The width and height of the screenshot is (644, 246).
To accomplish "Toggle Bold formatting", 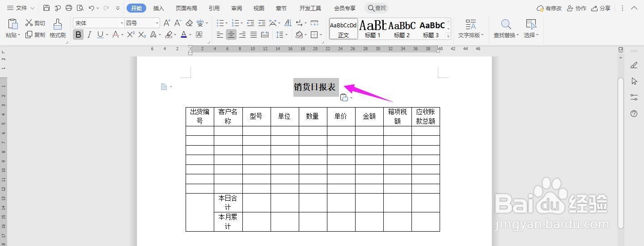I will (78, 35).
